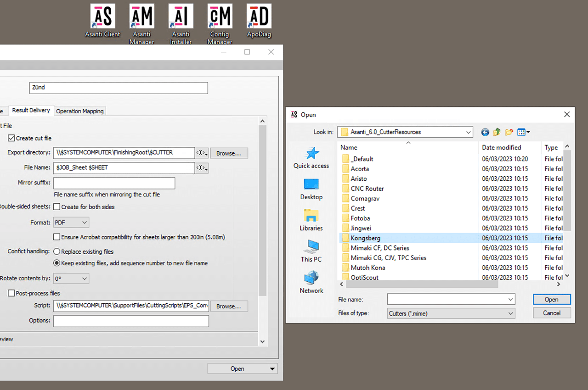Go up one folder level
Image resolution: width=588 pixels, height=390 pixels.
[497, 132]
